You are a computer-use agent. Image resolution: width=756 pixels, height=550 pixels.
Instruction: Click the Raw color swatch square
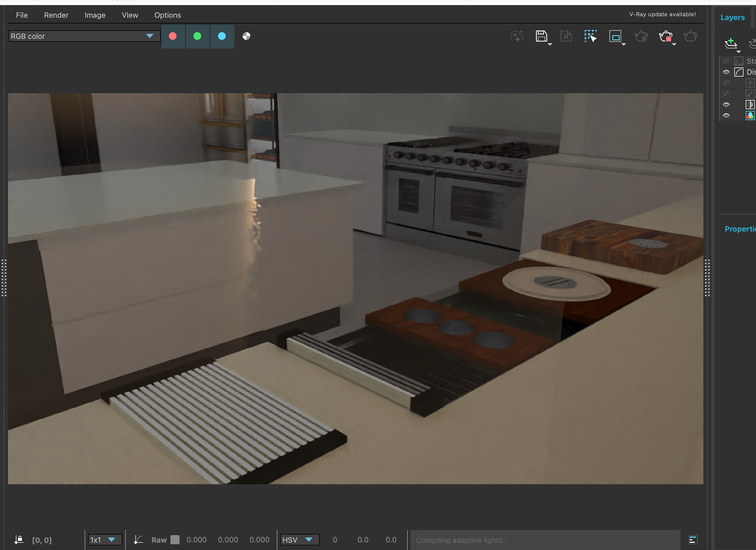pyautogui.click(x=175, y=540)
